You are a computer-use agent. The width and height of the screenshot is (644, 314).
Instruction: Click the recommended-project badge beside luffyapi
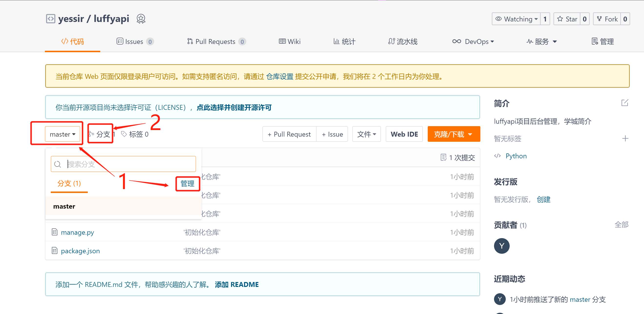(x=141, y=19)
